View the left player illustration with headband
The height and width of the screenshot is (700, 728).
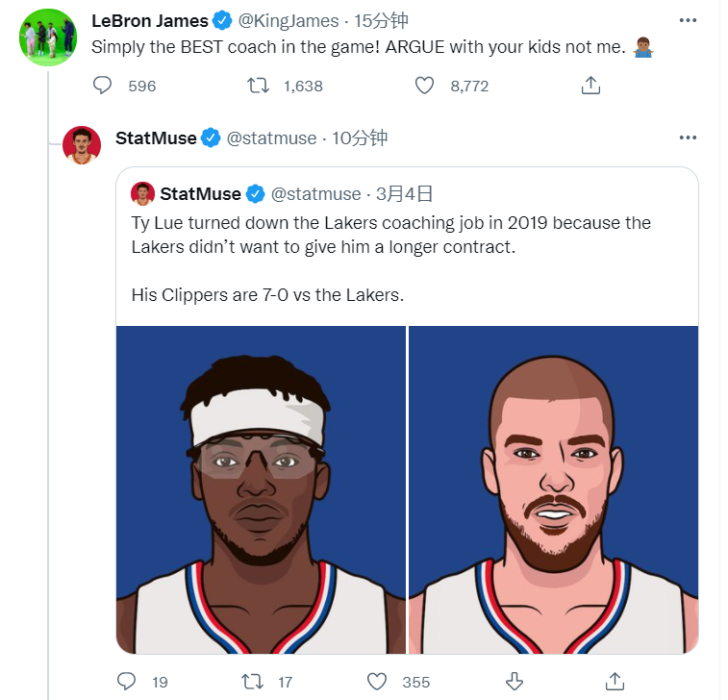(261, 489)
